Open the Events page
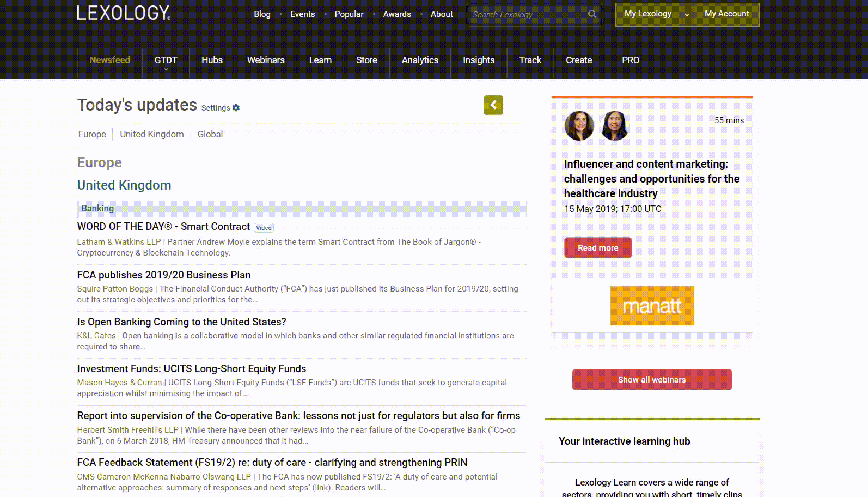 [302, 14]
